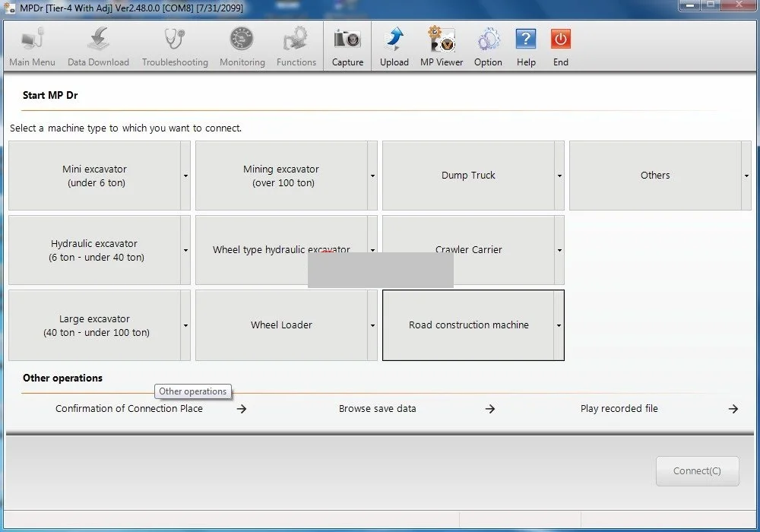Open Help with the question mark icon
Viewport: 760px width, 532px height.
(x=526, y=42)
